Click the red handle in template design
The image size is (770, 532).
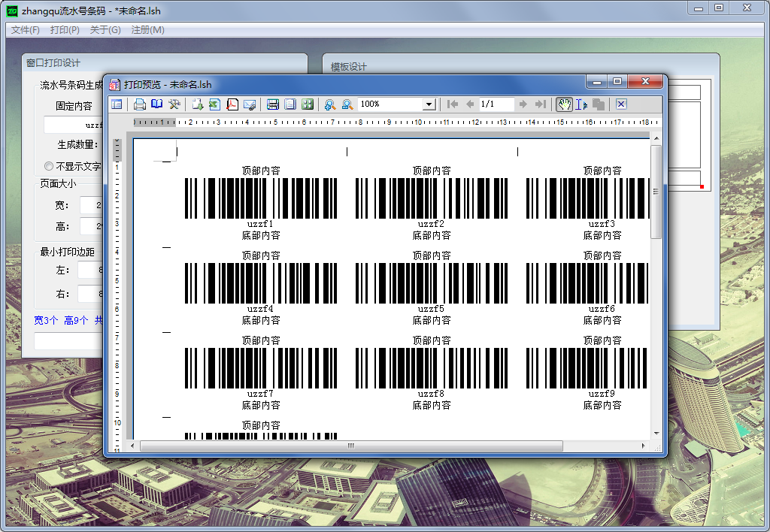pos(702,186)
